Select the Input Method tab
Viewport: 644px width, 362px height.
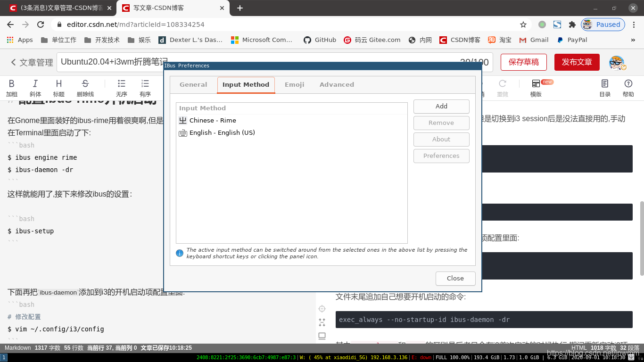[246, 85]
